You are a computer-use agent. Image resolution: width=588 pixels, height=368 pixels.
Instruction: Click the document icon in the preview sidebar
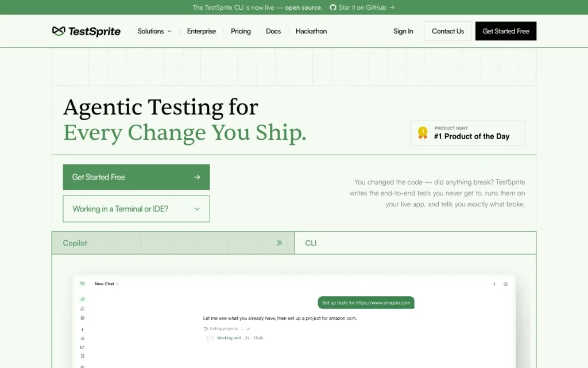[x=83, y=356]
